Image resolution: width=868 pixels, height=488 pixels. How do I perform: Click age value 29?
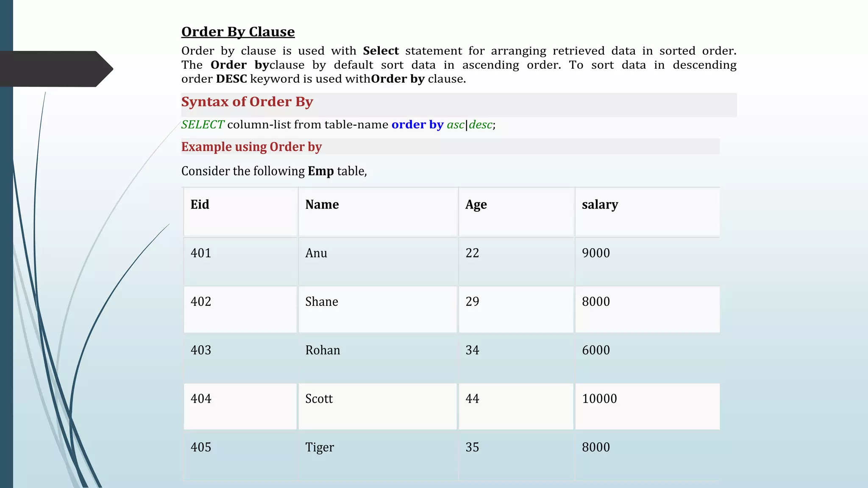click(x=472, y=302)
